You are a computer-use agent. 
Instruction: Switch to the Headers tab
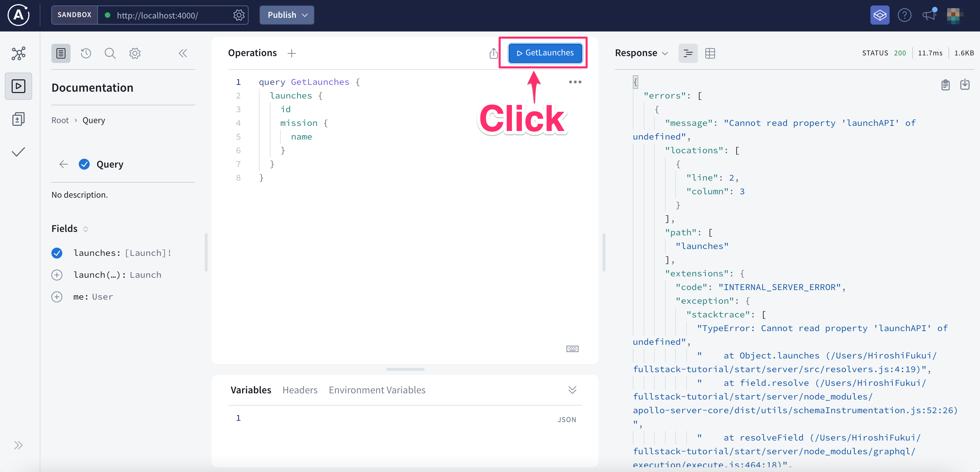pyautogui.click(x=300, y=390)
